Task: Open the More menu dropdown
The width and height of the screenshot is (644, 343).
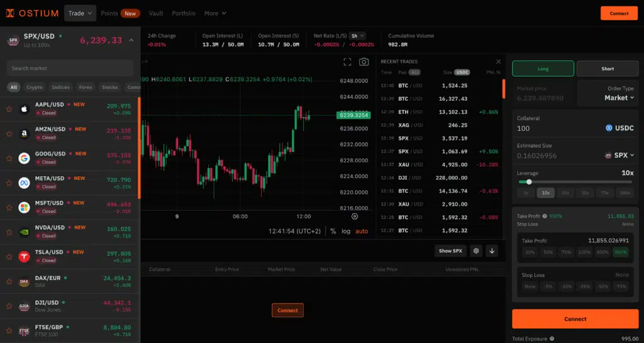Action: pos(215,13)
